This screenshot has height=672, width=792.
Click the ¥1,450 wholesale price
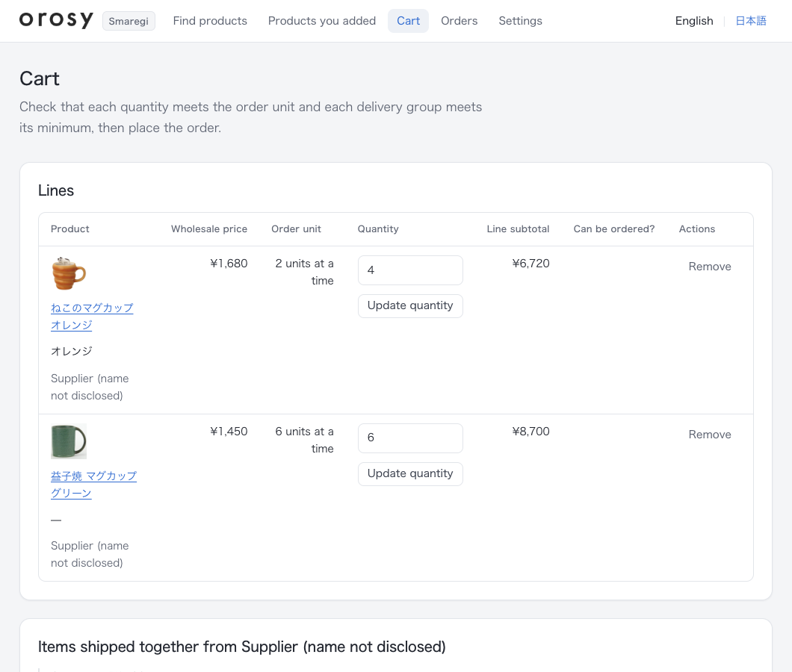pos(229,432)
